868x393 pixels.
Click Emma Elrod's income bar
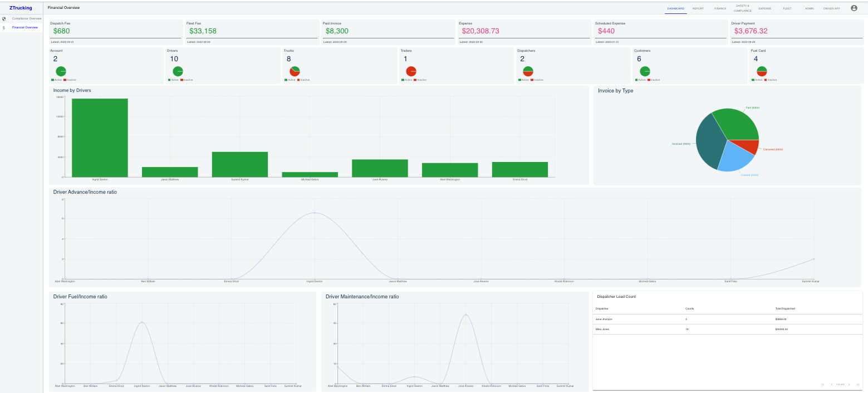click(x=520, y=169)
